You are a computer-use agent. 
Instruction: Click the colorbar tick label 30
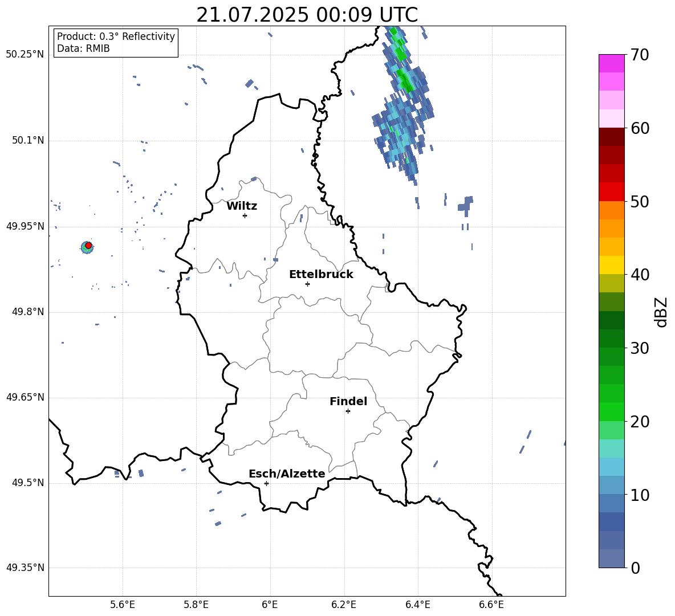click(x=640, y=348)
